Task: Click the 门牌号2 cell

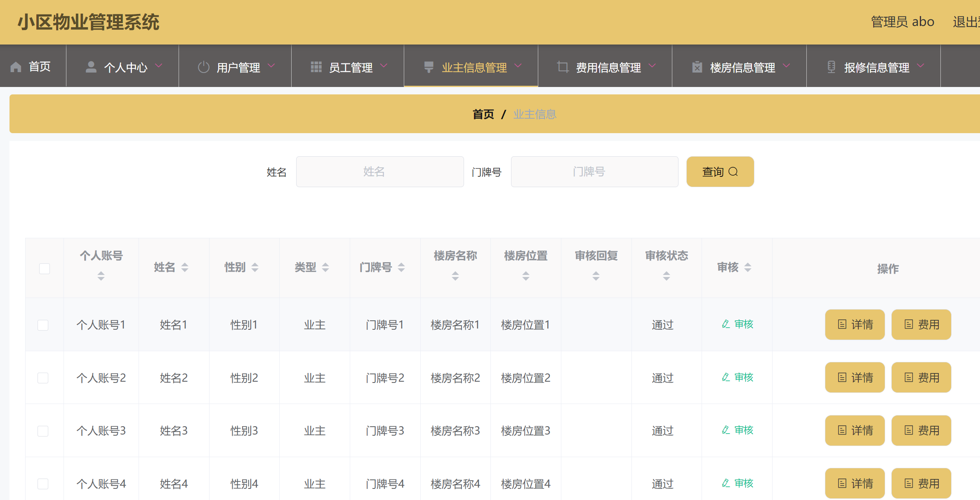Action: pos(385,378)
